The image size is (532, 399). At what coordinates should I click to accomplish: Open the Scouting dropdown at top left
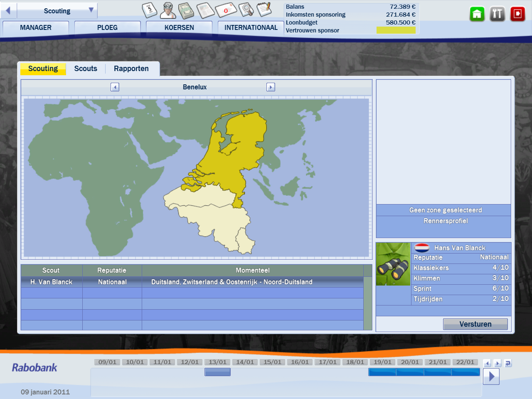[x=57, y=11]
